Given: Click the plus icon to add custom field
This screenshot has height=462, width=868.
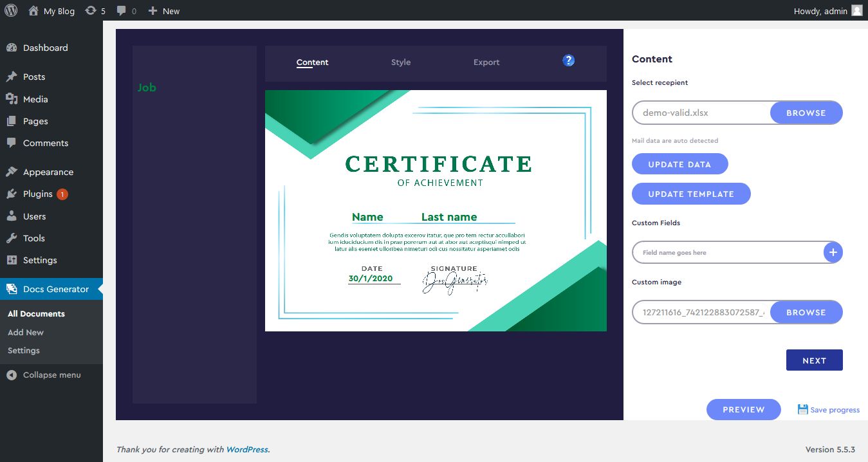Looking at the screenshot, I should point(833,253).
